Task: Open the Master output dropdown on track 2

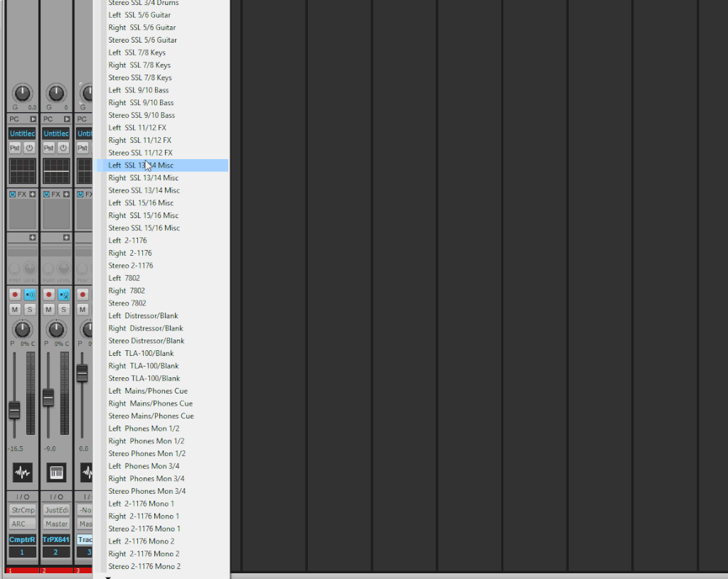Action: [x=56, y=524]
